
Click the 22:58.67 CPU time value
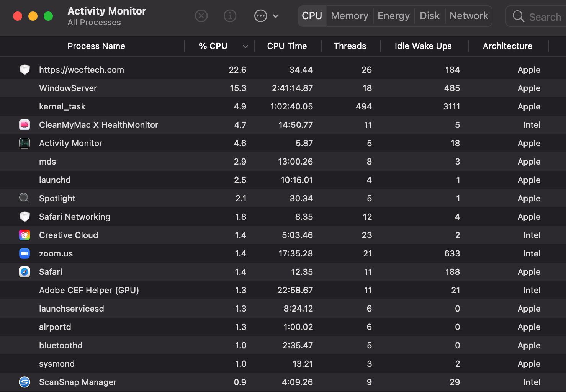(295, 290)
